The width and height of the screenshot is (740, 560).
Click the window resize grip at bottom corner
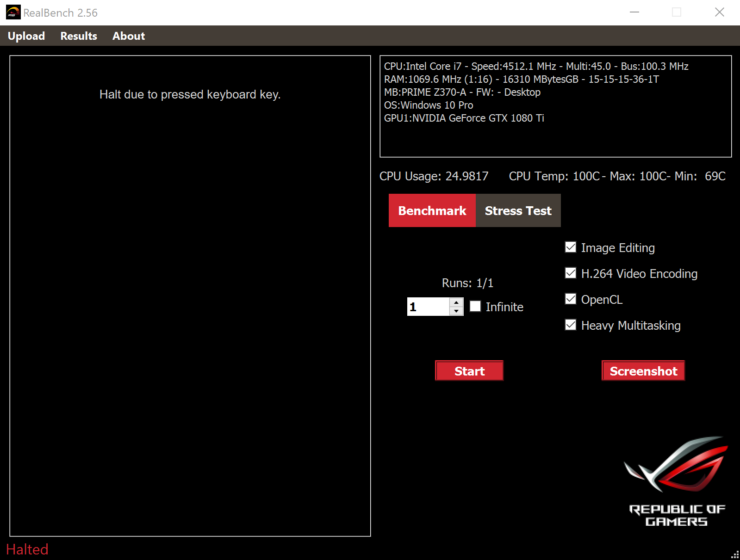click(x=735, y=555)
